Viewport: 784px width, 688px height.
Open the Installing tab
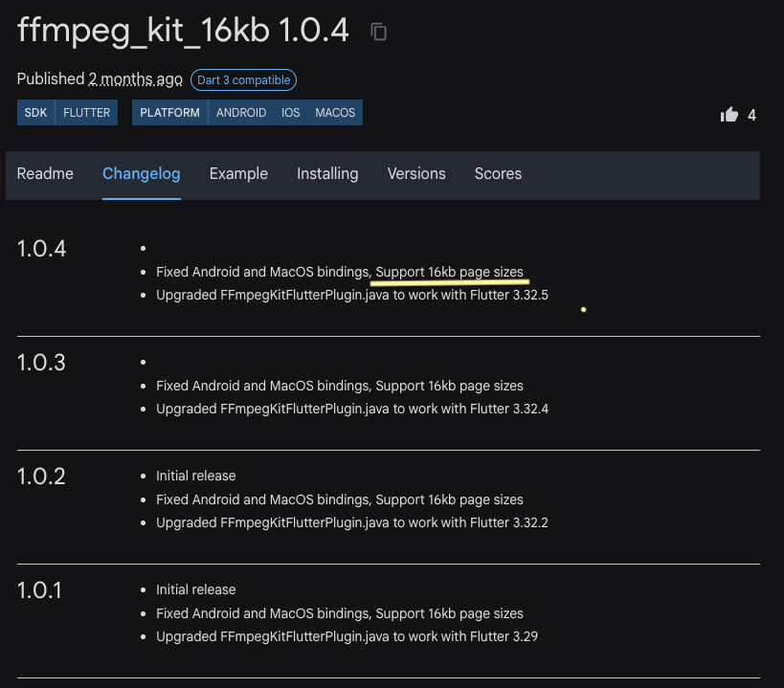[327, 173]
